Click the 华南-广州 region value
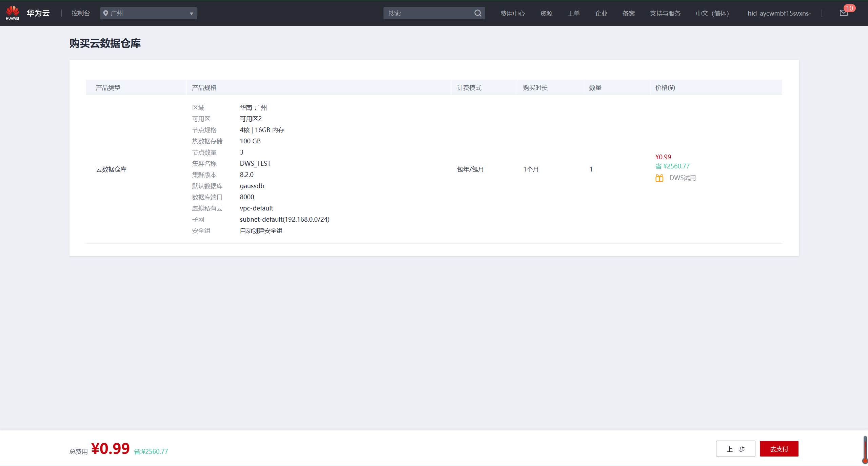This screenshot has height=466, width=868. (253, 108)
